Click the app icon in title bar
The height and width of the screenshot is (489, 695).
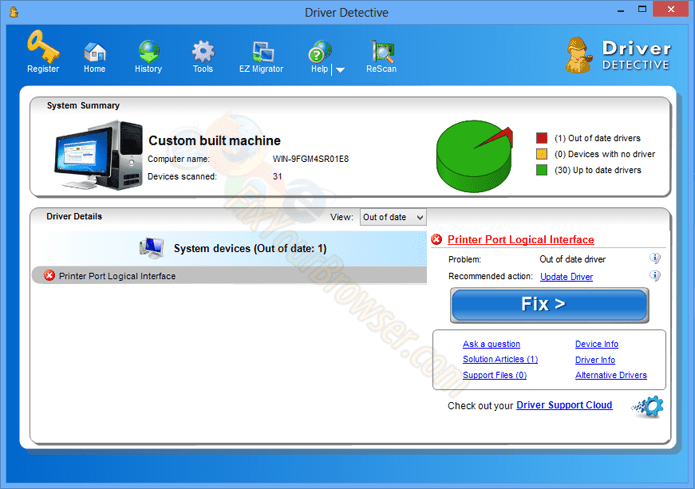pos(14,12)
